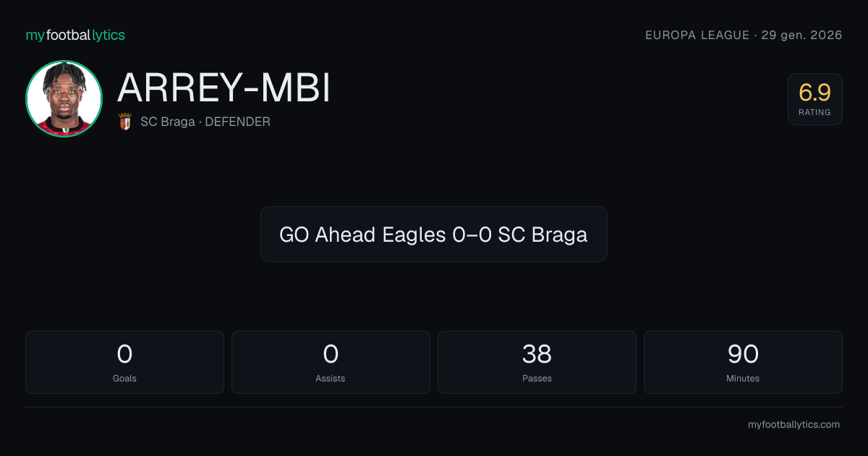The height and width of the screenshot is (456, 868).
Task: Select the ARREY-MBI player name heading
Action: point(224,88)
